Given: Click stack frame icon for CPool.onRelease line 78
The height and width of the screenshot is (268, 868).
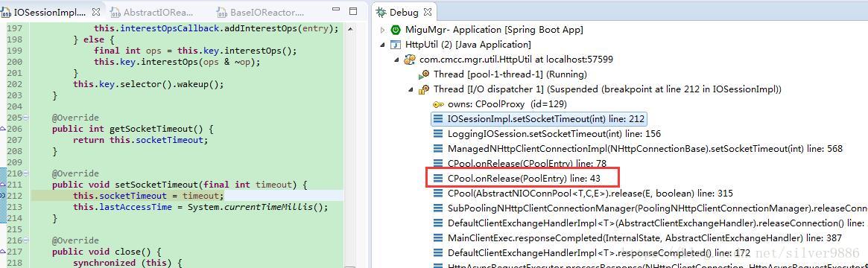Looking at the screenshot, I should point(438,164).
